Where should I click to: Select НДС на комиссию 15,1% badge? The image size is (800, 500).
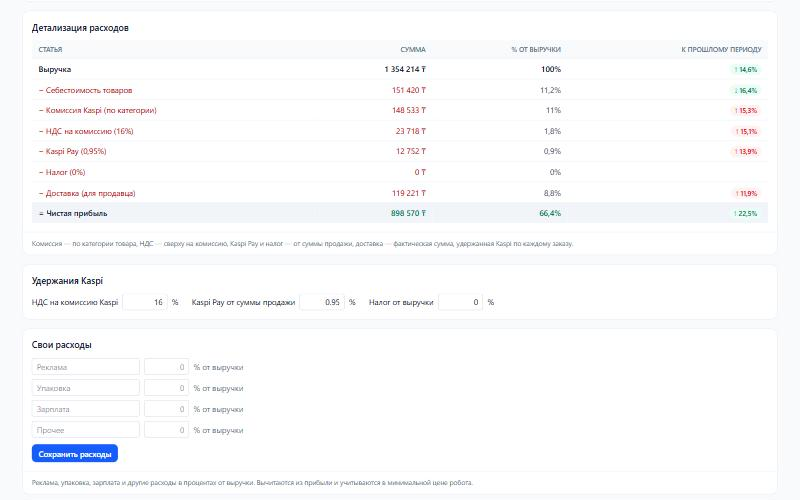coord(745,131)
